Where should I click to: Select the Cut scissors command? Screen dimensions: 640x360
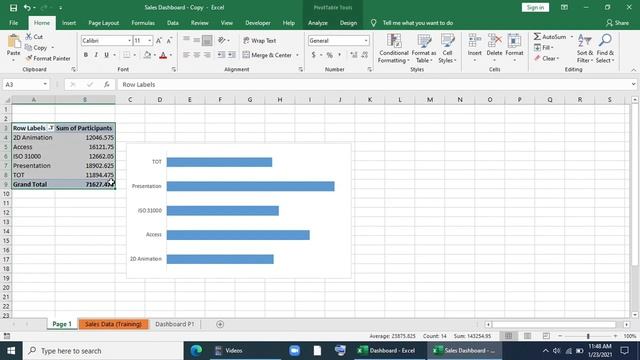[34, 37]
